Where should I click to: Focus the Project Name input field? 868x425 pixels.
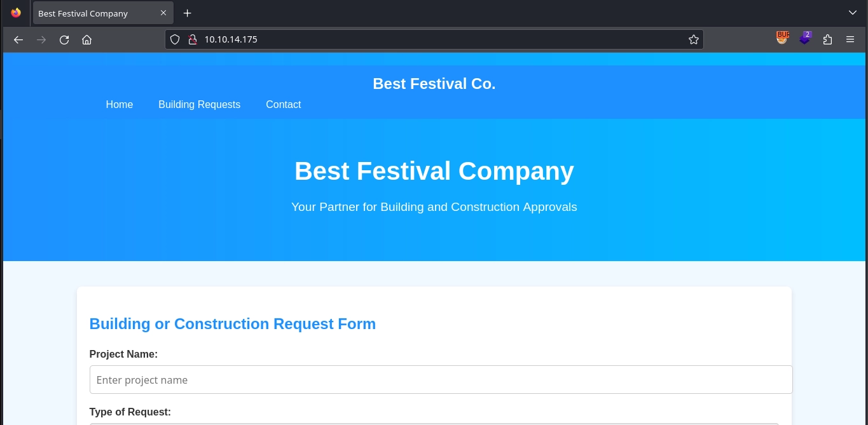441,380
